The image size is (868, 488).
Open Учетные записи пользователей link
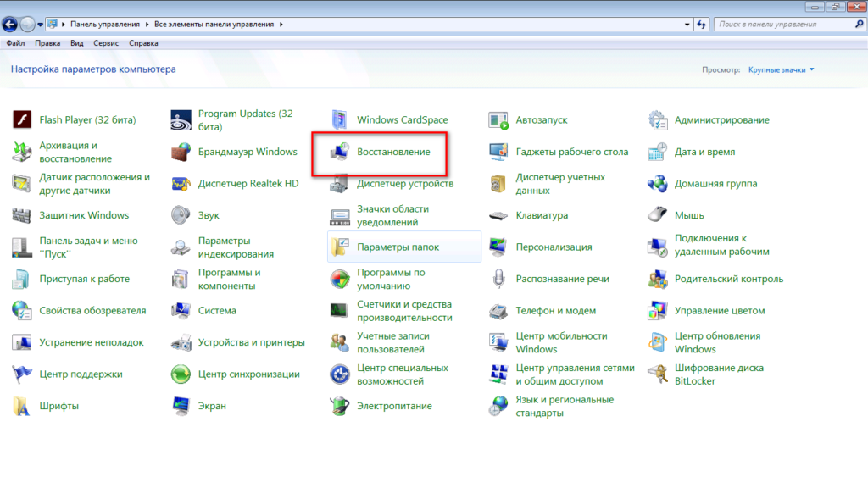[x=393, y=342]
